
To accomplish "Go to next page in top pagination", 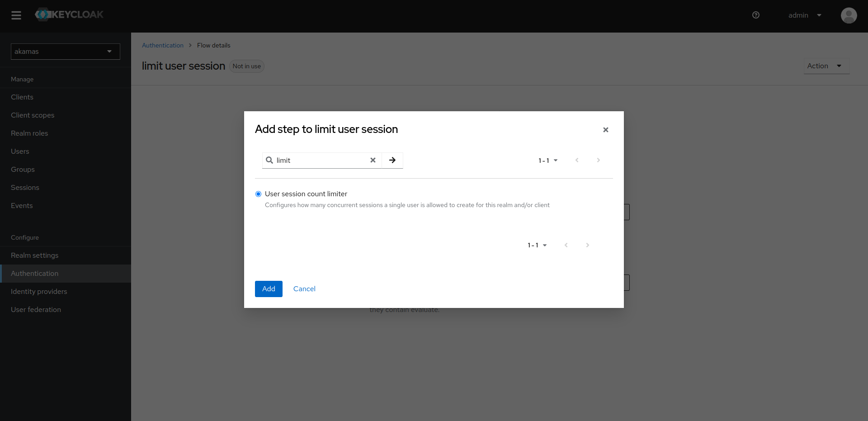I will pyautogui.click(x=598, y=160).
